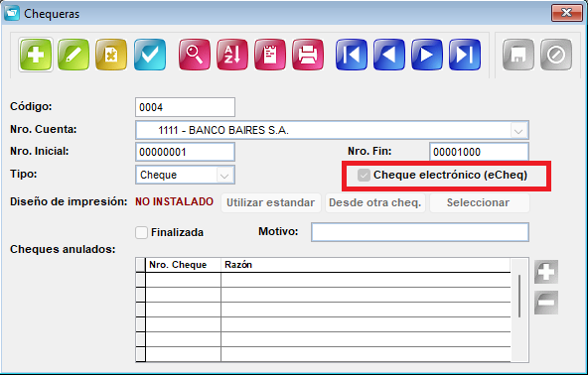
Task: Sort records with the A-Z icon
Action: point(232,55)
